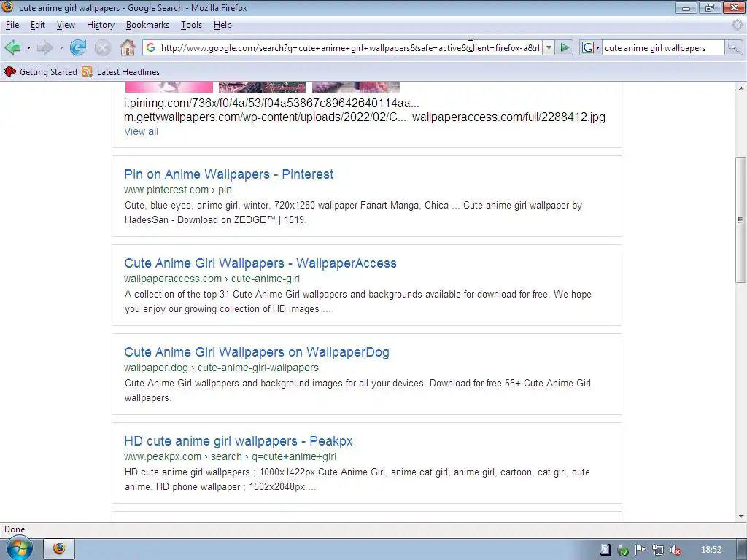
Task: Open the Getting Started bookmark
Action: [41, 72]
